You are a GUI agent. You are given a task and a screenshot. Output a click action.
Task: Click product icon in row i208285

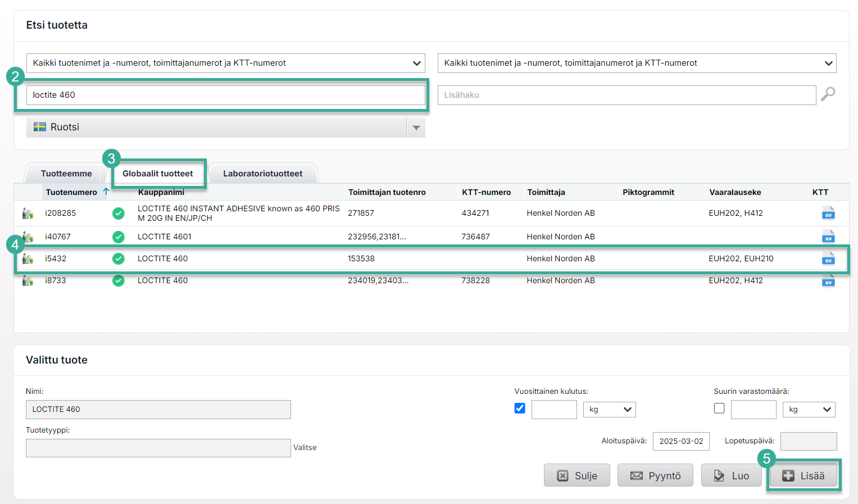pyautogui.click(x=28, y=213)
